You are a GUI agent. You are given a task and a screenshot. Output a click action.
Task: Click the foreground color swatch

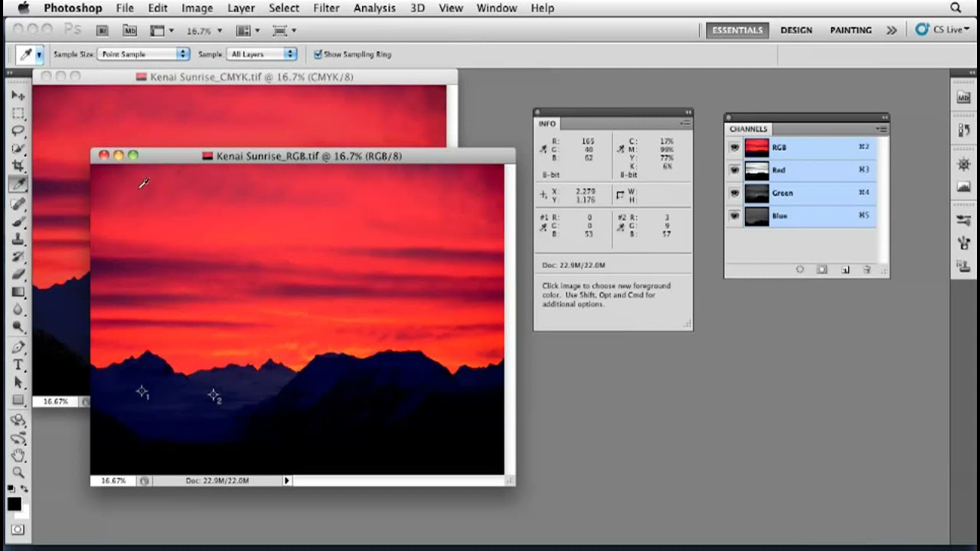click(x=15, y=504)
